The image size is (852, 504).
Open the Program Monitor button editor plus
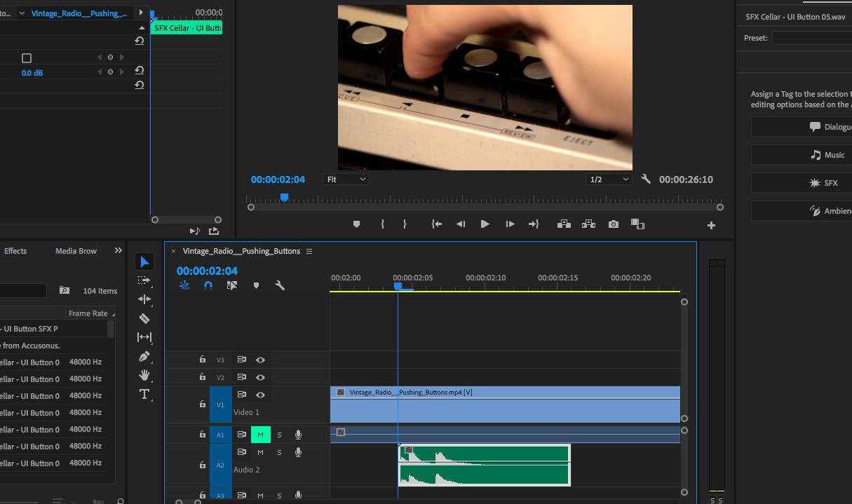point(711,225)
